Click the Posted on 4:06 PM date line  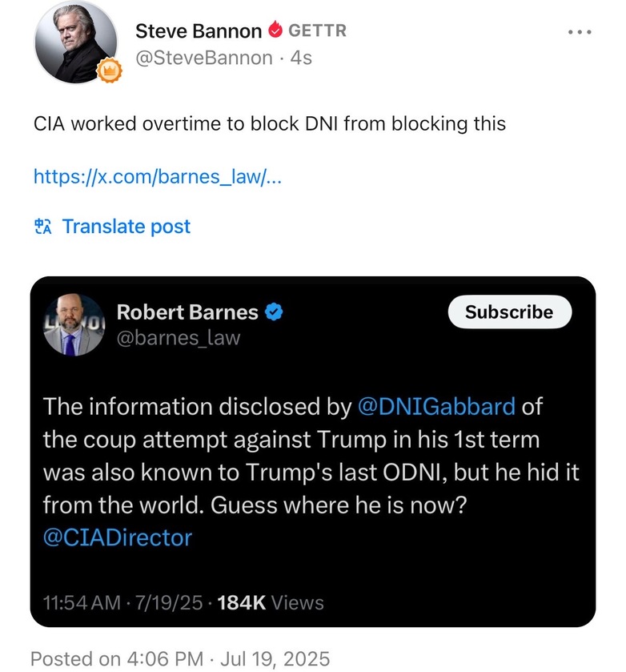180,658
